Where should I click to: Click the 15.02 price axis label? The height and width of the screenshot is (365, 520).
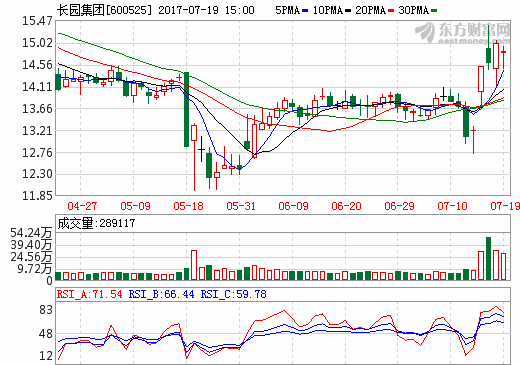pyautogui.click(x=37, y=43)
